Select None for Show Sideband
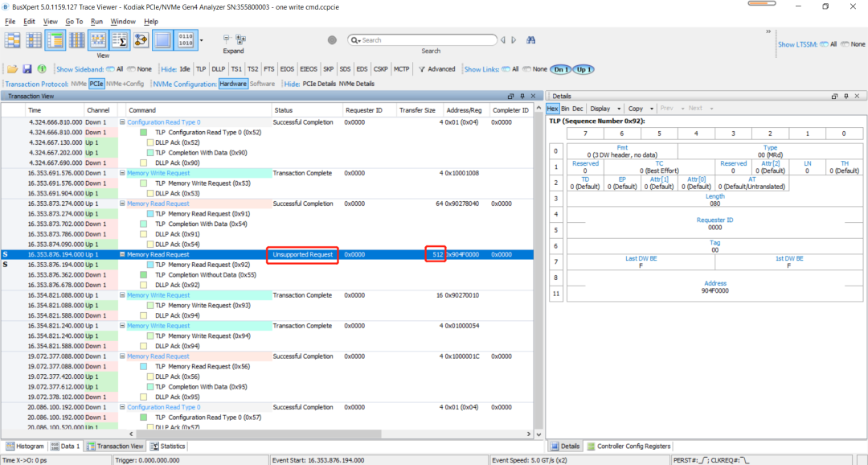The height and width of the screenshot is (465, 868). [139, 69]
